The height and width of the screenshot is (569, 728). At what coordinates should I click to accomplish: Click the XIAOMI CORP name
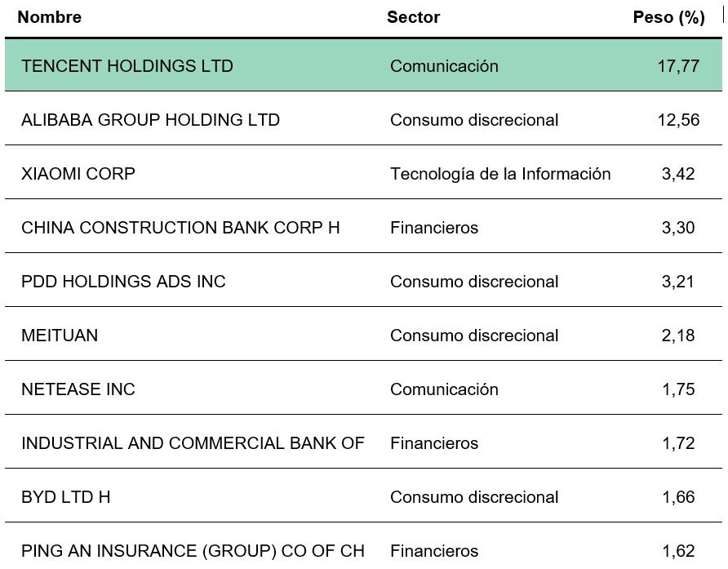[78, 174]
